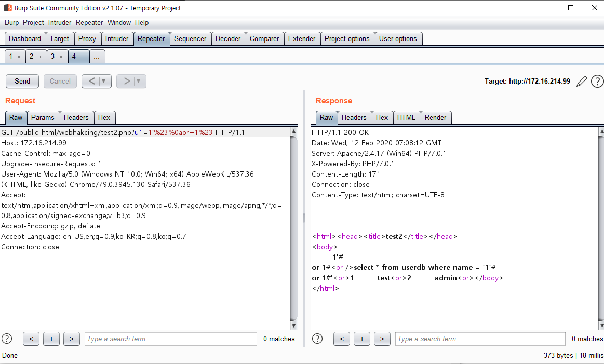Click the plus button in request search bar
The width and height of the screenshot is (604, 364).
tap(51, 339)
